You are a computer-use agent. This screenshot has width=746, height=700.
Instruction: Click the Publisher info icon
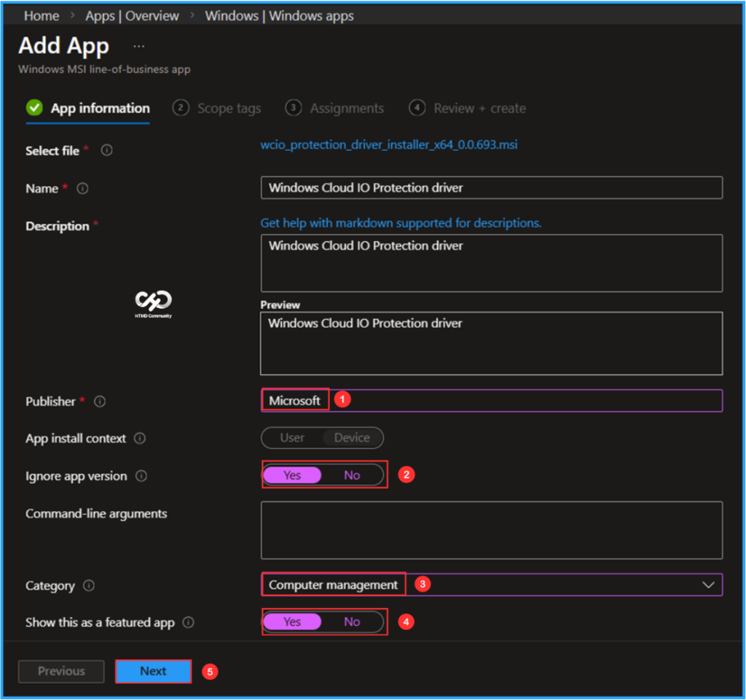(101, 401)
